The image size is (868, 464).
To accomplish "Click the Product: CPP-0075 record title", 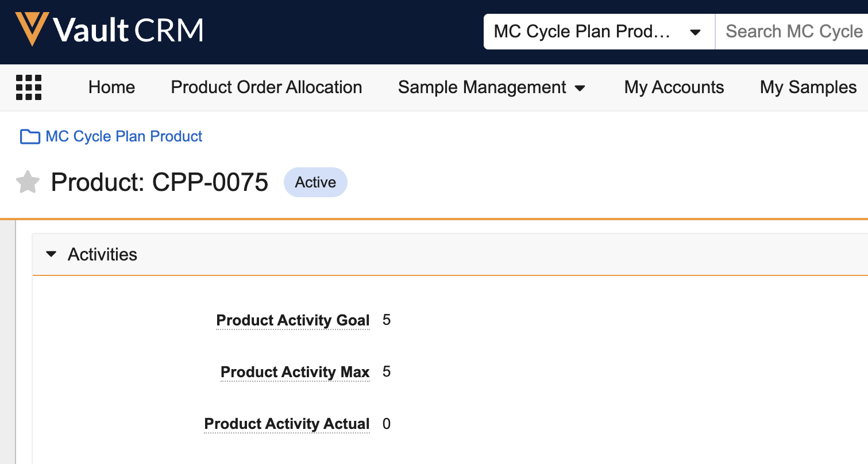I will (x=159, y=182).
